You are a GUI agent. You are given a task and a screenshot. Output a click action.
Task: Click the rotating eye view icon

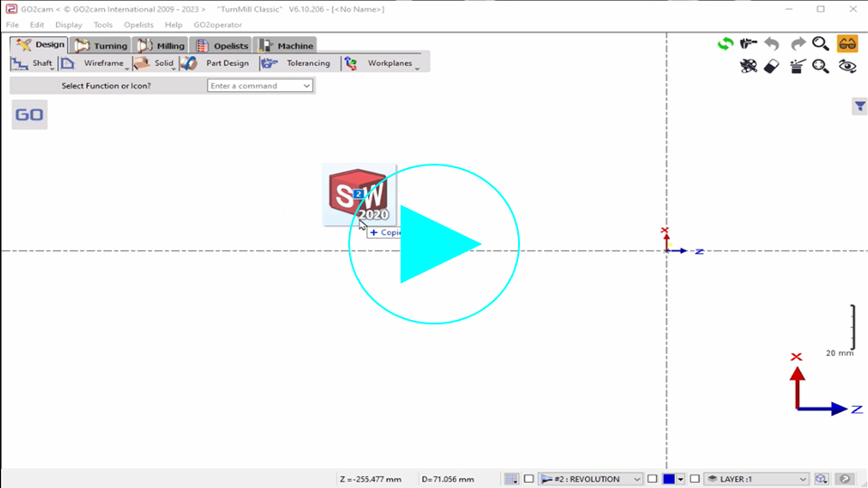(x=847, y=67)
